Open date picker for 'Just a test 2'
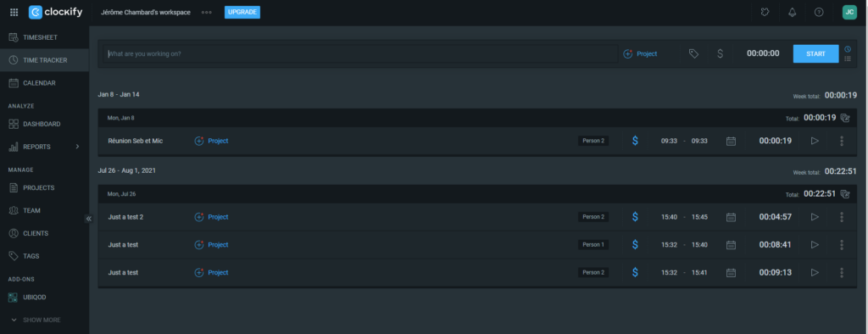 point(731,217)
